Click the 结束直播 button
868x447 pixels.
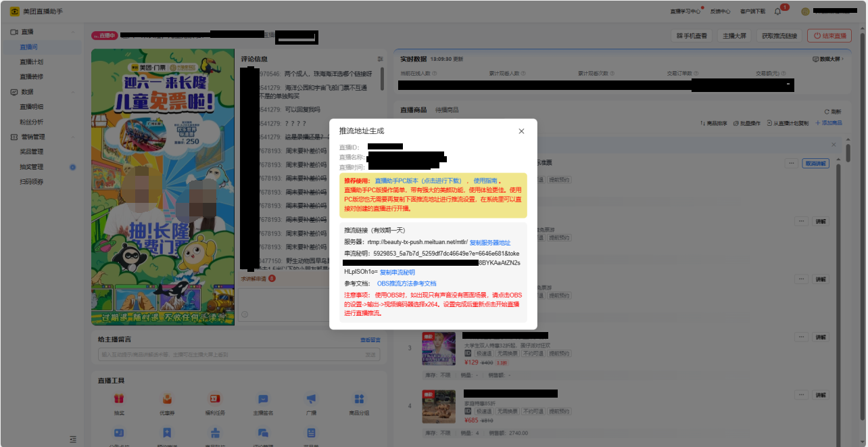829,36
